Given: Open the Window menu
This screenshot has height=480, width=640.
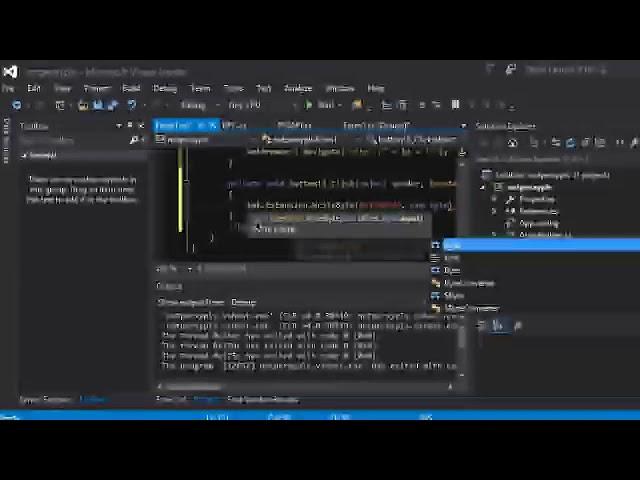Looking at the screenshot, I should pyautogui.click(x=340, y=89).
